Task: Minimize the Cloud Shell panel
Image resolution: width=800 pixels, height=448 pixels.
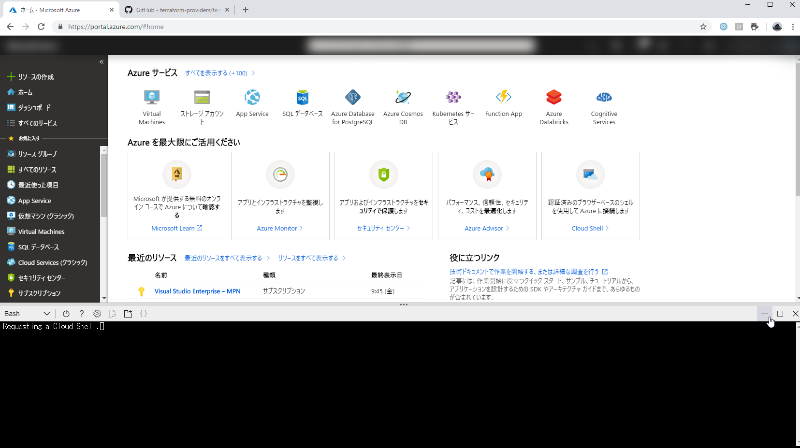Action: click(764, 314)
